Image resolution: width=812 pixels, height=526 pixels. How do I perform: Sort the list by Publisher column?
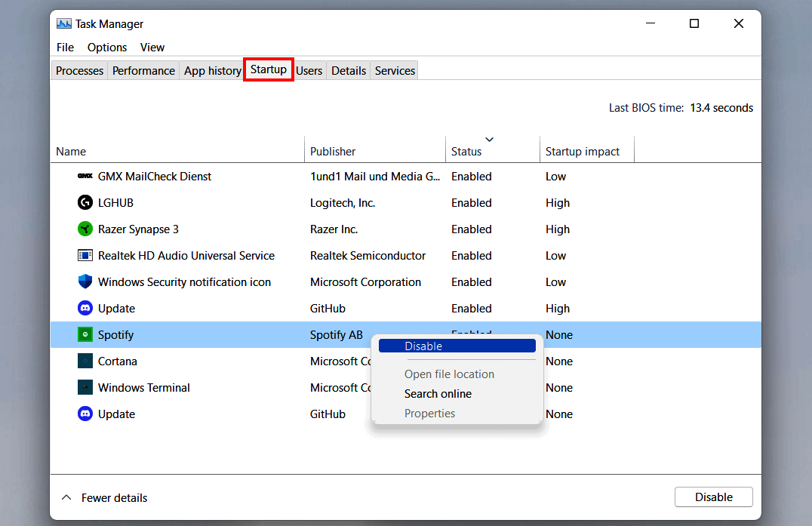pos(333,151)
